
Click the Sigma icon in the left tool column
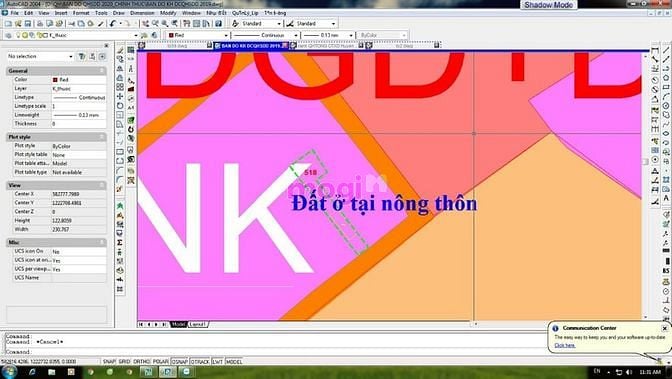120,243
